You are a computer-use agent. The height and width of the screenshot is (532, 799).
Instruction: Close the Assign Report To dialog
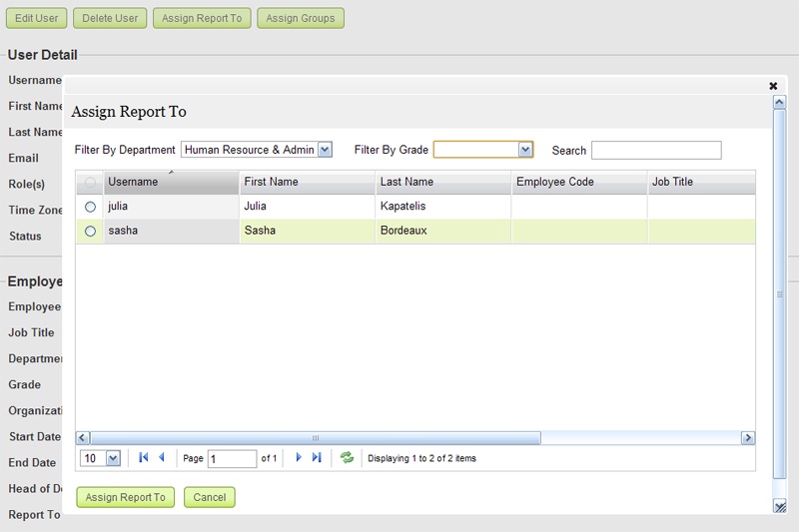pos(773,86)
